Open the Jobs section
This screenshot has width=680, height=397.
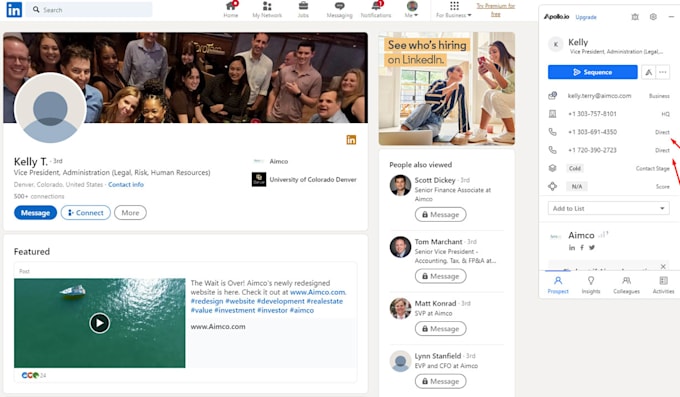[x=303, y=10]
